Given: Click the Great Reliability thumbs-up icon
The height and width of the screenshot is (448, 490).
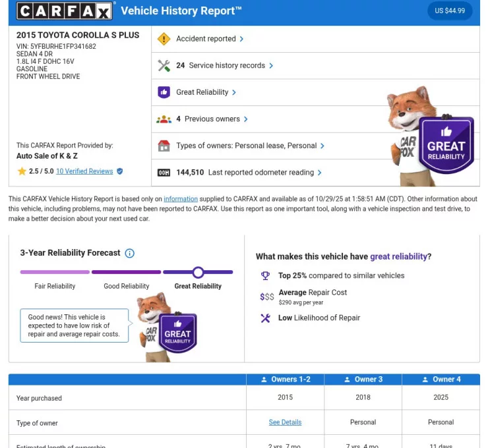Looking at the screenshot, I should (164, 92).
